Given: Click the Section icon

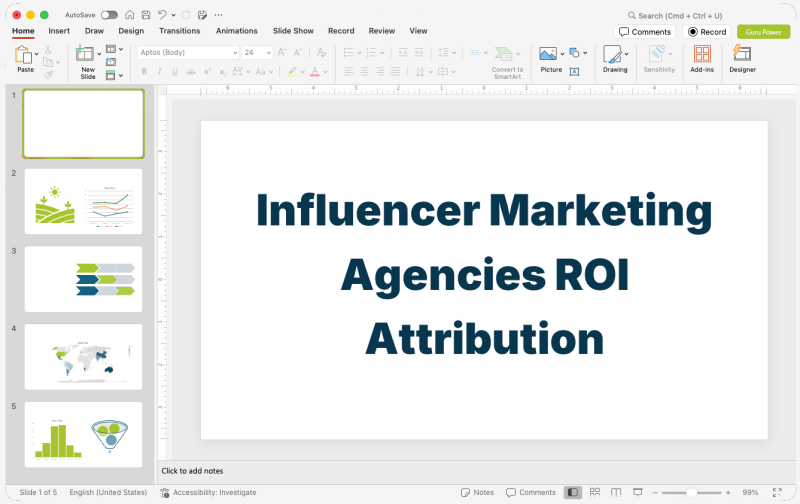Looking at the screenshot, I should pos(111,75).
